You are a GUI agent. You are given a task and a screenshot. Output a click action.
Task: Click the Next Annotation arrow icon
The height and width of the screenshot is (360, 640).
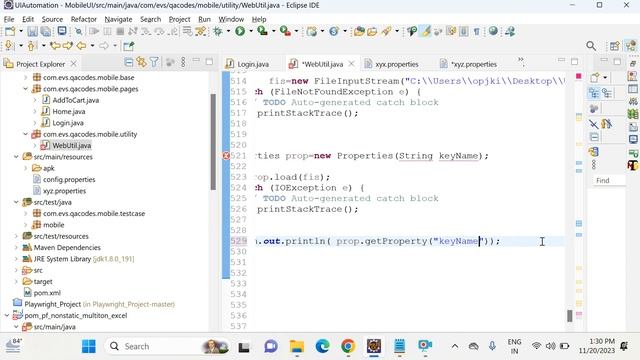coord(9,46)
